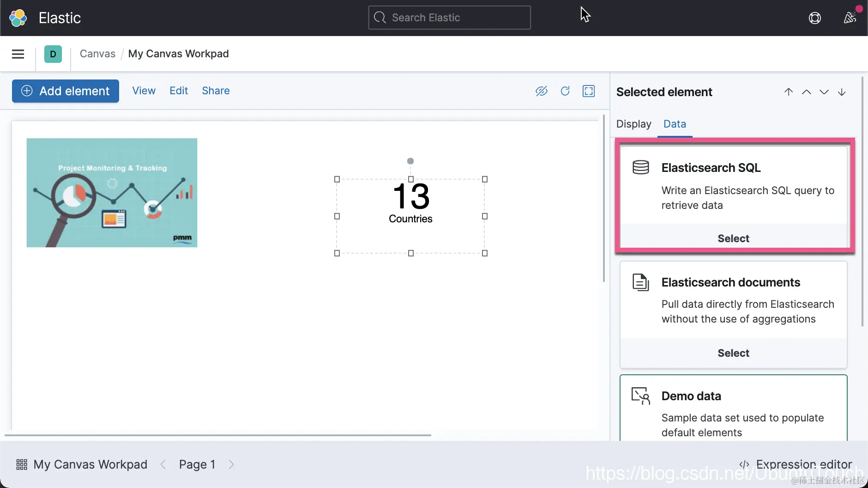The image size is (868, 488).
Task: Click the Search Elastic field
Action: 449,18
